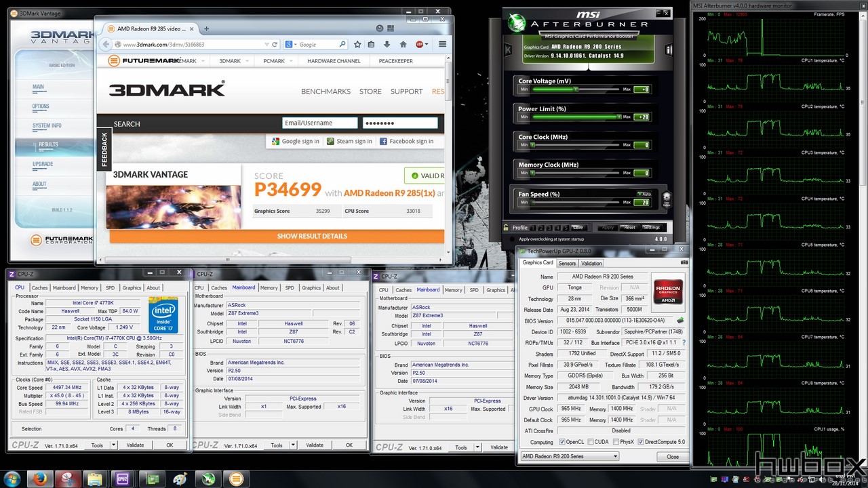868x488 pixels.
Task: Open Adblock Plus icon in Firefox
Action: (420, 44)
